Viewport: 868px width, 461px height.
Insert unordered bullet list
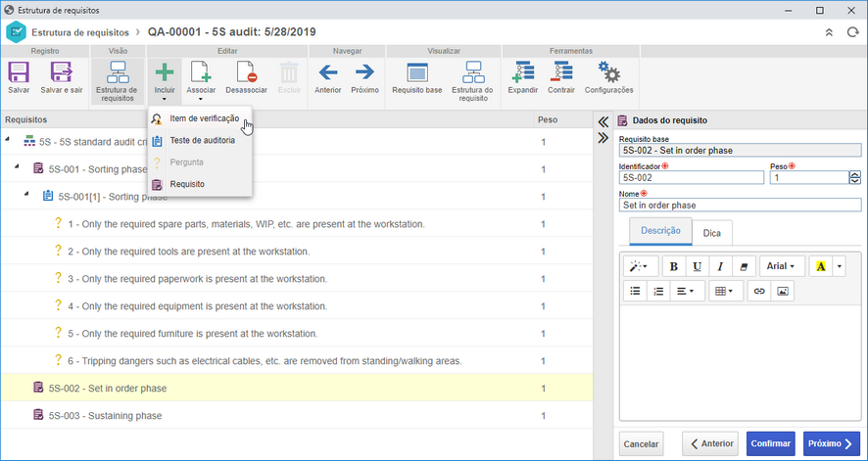[x=635, y=291]
